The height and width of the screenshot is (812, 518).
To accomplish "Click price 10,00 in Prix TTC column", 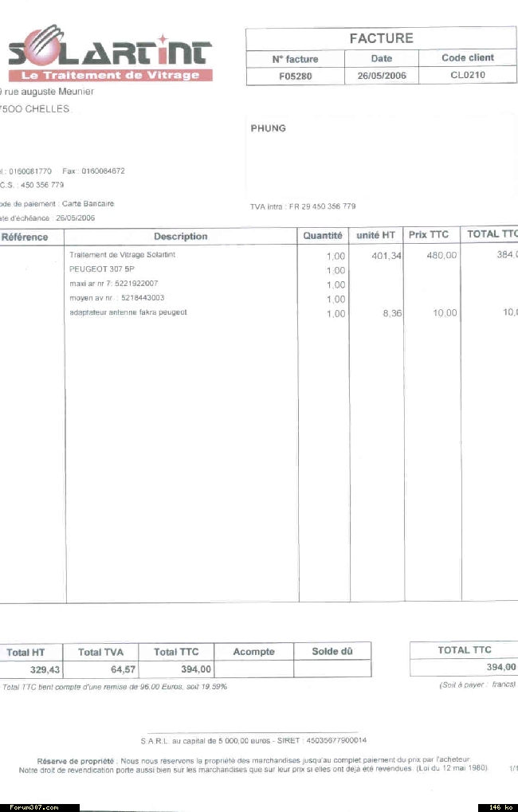I will (445, 313).
